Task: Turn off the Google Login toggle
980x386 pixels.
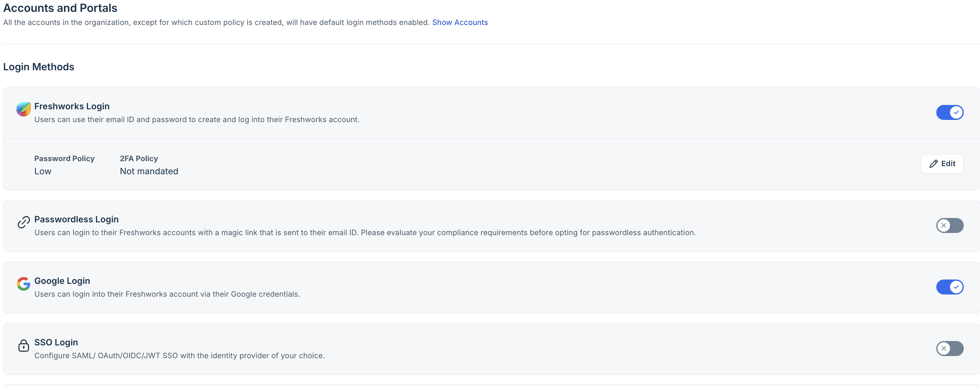Action: point(949,287)
